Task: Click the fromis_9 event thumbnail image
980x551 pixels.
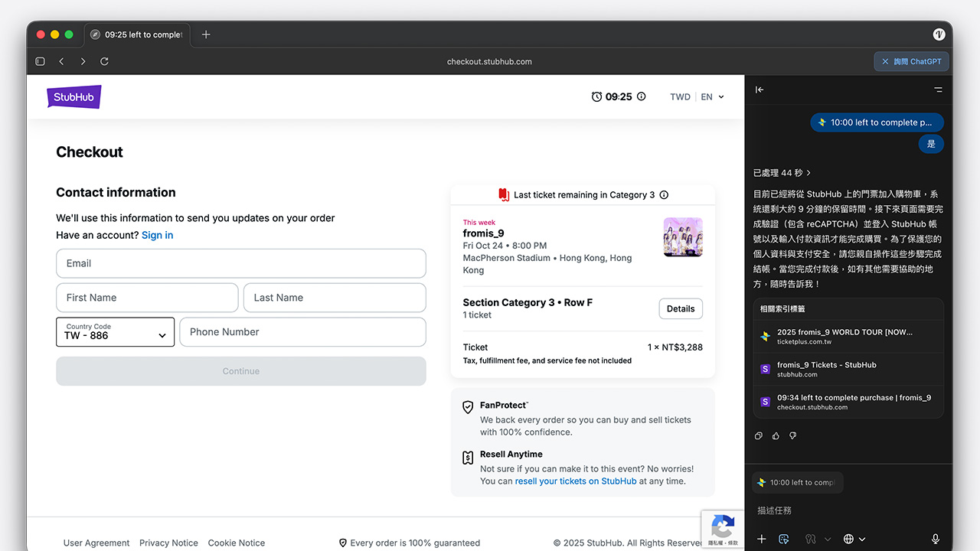Action: pos(683,237)
